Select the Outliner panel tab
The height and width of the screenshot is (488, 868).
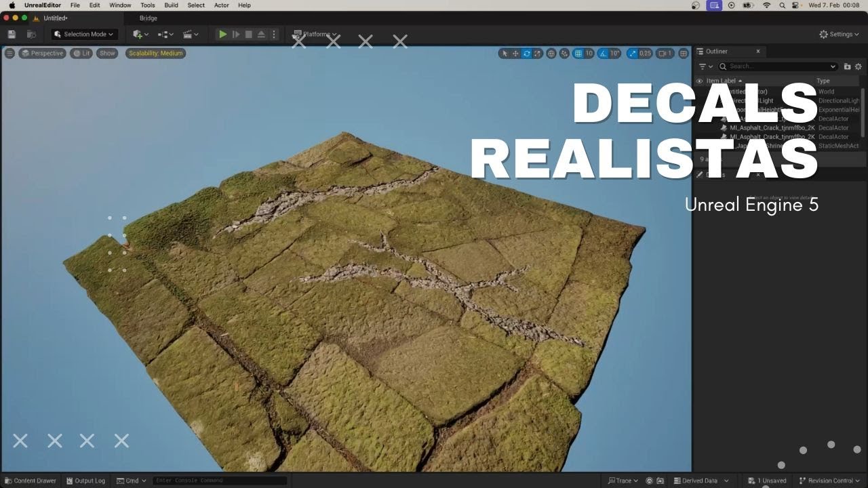(717, 52)
